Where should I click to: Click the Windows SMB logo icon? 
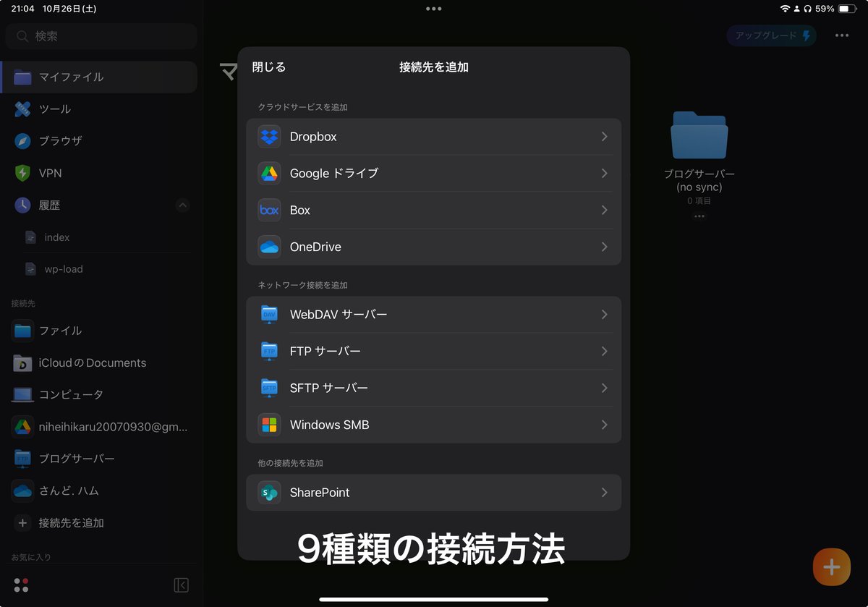tap(269, 425)
